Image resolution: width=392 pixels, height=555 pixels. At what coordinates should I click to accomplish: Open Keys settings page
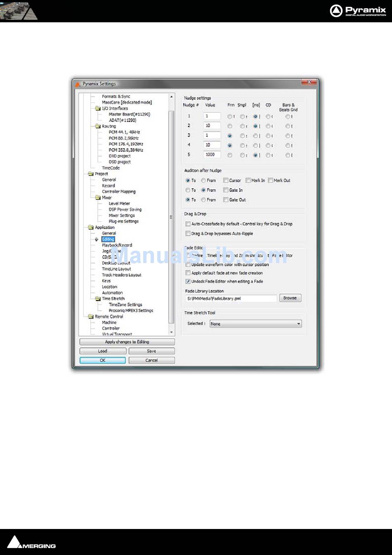106,281
